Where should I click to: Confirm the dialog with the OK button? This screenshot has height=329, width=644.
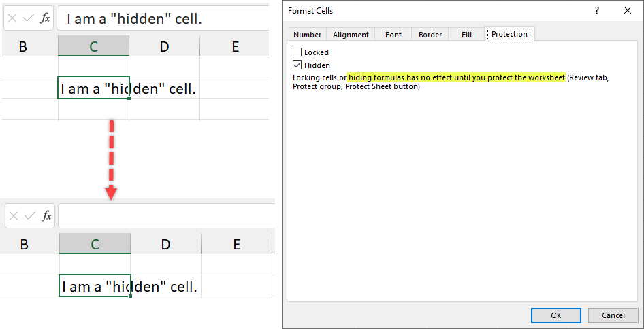[556, 315]
